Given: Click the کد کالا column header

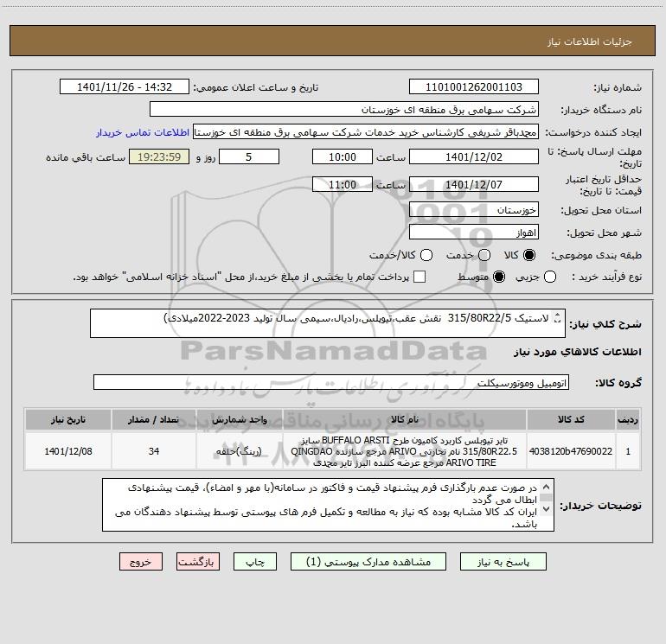Looking at the screenshot, I should tap(571, 419).
